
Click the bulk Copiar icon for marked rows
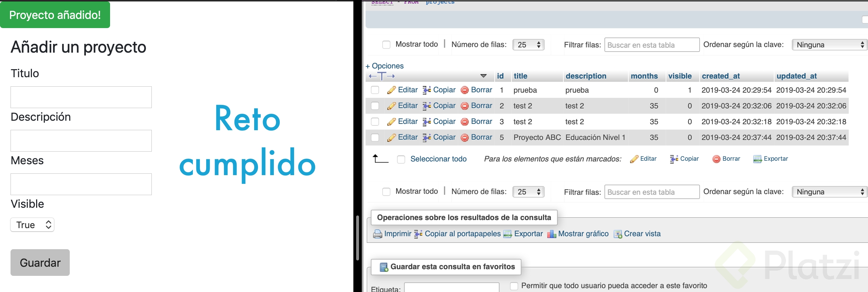[x=674, y=159]
